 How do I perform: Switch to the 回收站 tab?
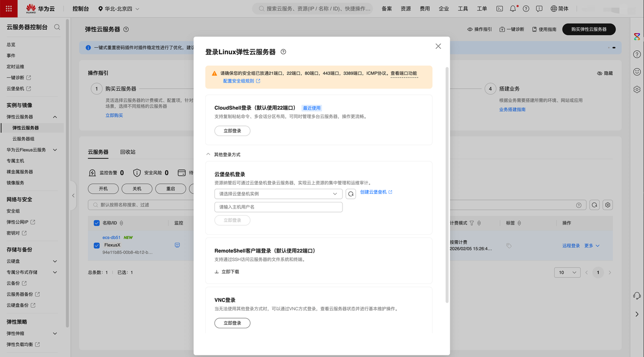coord(128,152)
